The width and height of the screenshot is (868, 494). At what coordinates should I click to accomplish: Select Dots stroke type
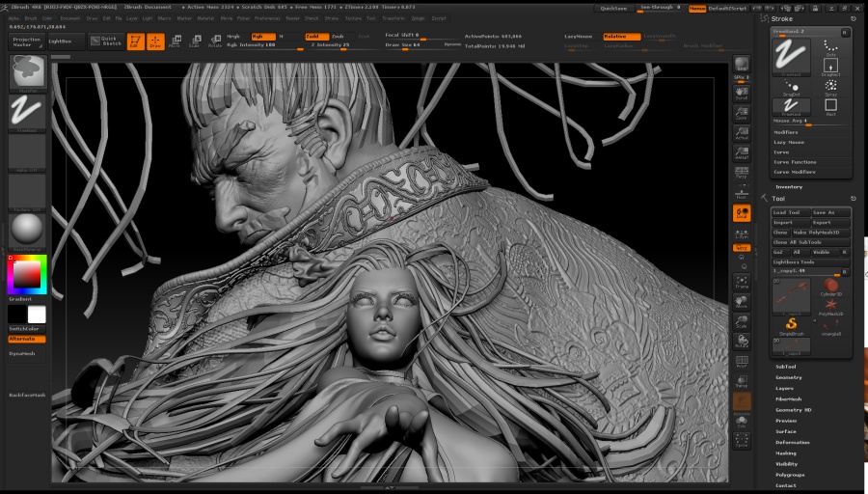coord(830,47)
